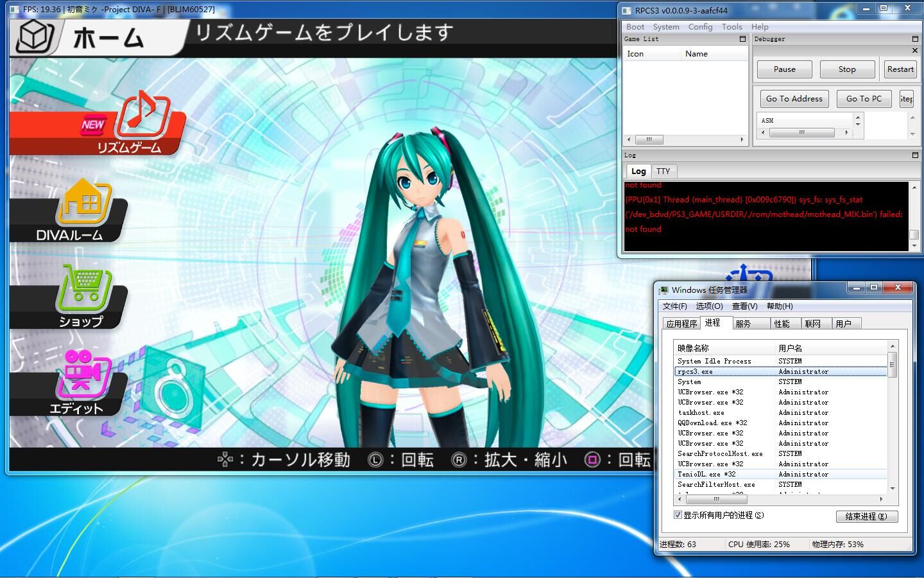Switch to the 性能 tab in Task Manager

point(782,324)
